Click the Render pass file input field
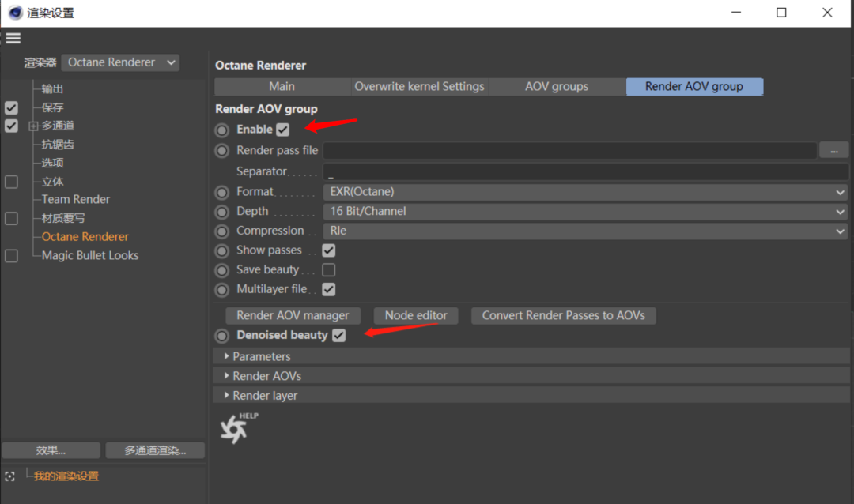Screen dimensions: 854x504 pyautogui.click(x=569, y=151)
